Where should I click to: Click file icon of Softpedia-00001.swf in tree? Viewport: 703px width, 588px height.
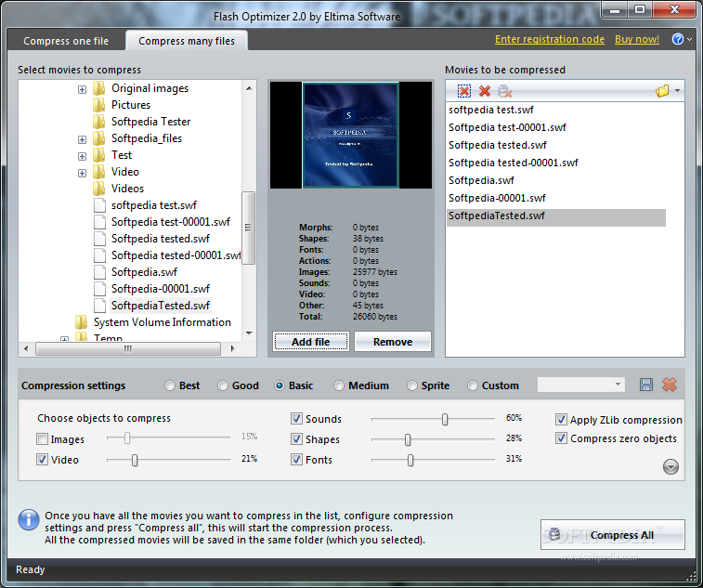tap(99, 289)
